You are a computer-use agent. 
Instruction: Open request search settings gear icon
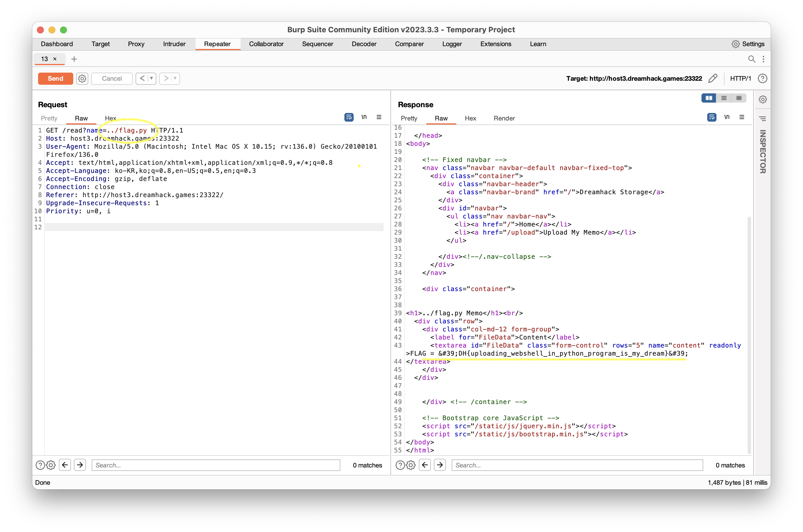51,465
